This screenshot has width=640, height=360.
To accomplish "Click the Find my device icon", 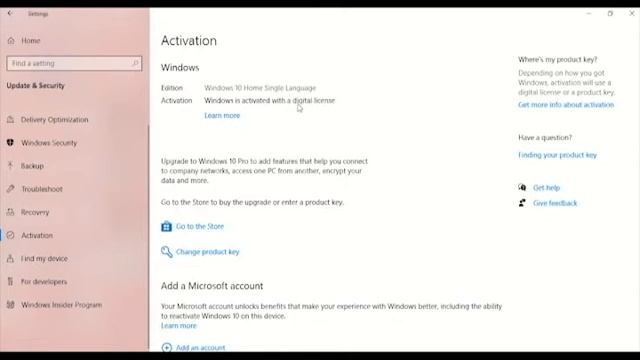I will pyautogui.click(x=11, y=258).
